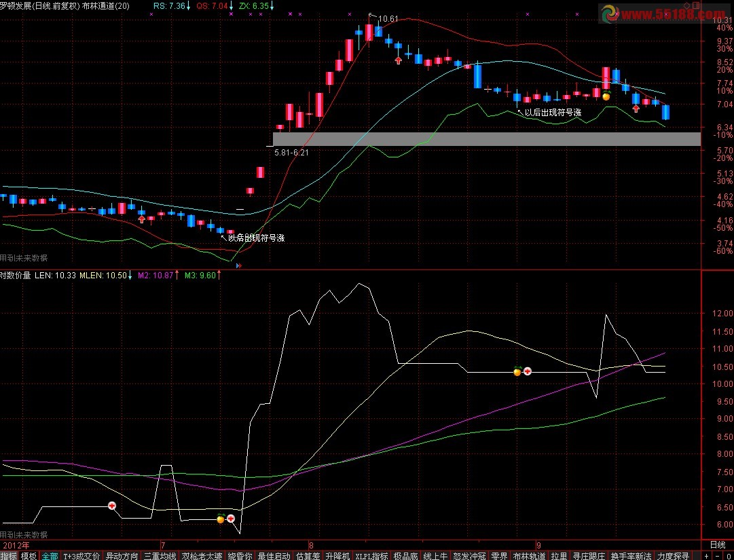The image size is (734, 560).
Task: Select the 全部 tab
Action: click(x=50, y=556)
